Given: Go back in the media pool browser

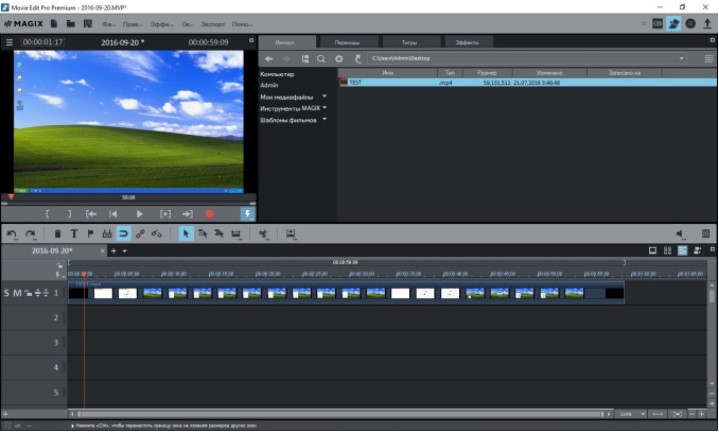Looking at the screenshot, I should pyautogui.click(x=269, y=59).
